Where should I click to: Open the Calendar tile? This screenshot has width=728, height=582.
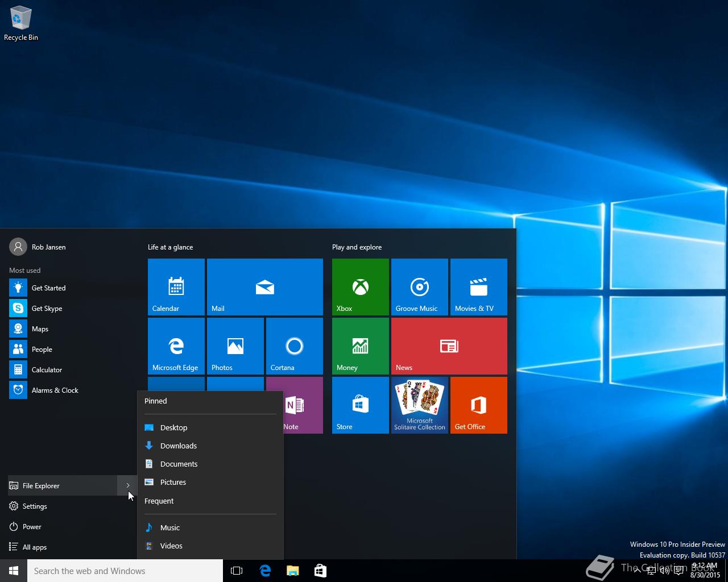[x=176, y=287]
